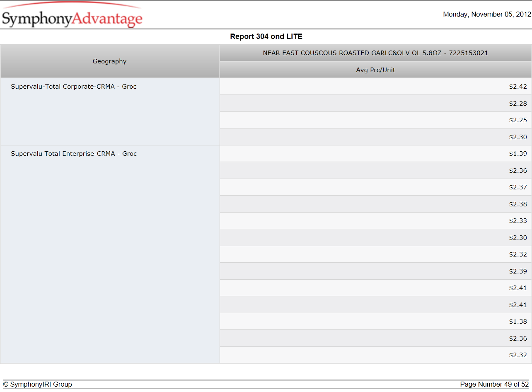Screen dimensions: 532x392
Task: Click the Supervalu Total Enterprise-CRMA - Groc row label
Action: (74, 154)
